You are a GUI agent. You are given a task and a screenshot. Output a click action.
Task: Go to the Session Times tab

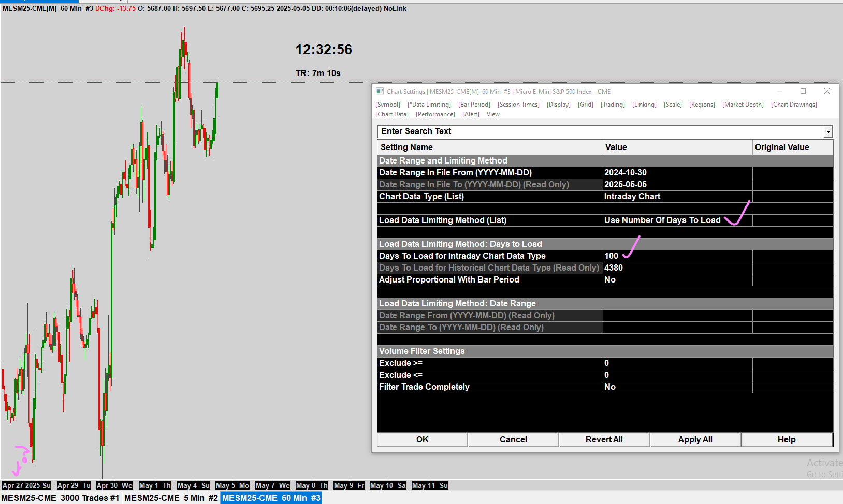click(518, 105)
